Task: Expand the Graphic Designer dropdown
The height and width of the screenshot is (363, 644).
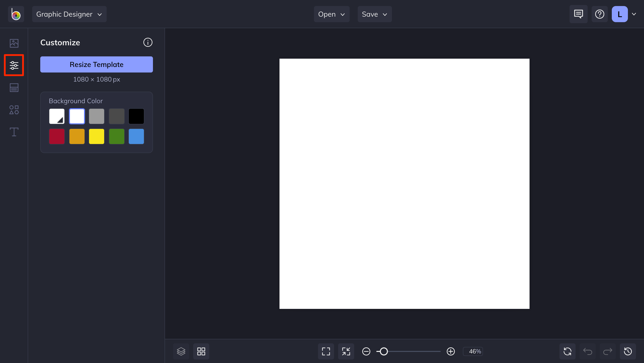Action: pyautogui.click(x=69, y=14)
